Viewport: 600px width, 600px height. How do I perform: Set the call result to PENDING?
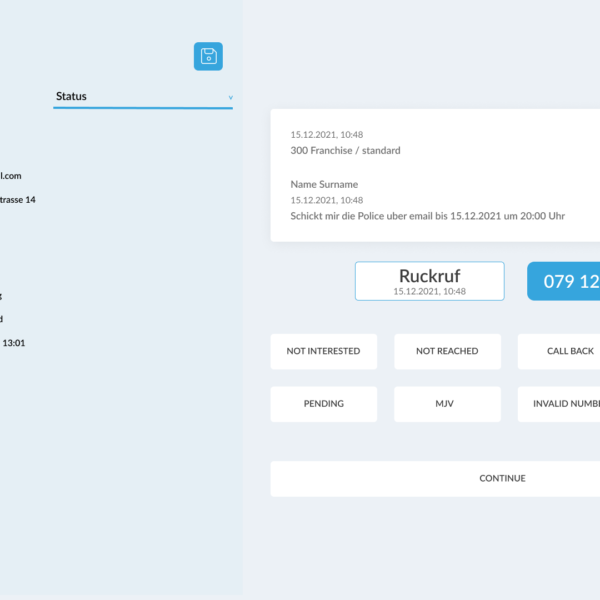click(x=323, y=404)
